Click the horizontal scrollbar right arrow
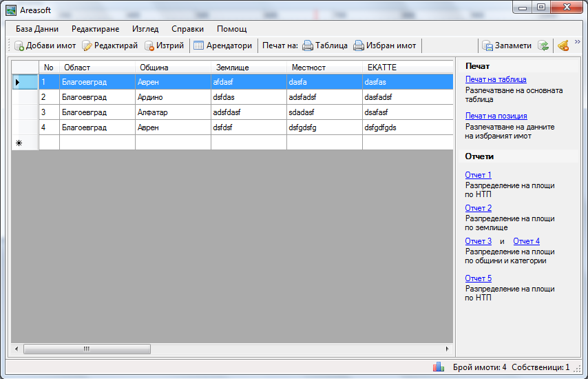This screenshot has width=588, height=379. pos(448,349)
